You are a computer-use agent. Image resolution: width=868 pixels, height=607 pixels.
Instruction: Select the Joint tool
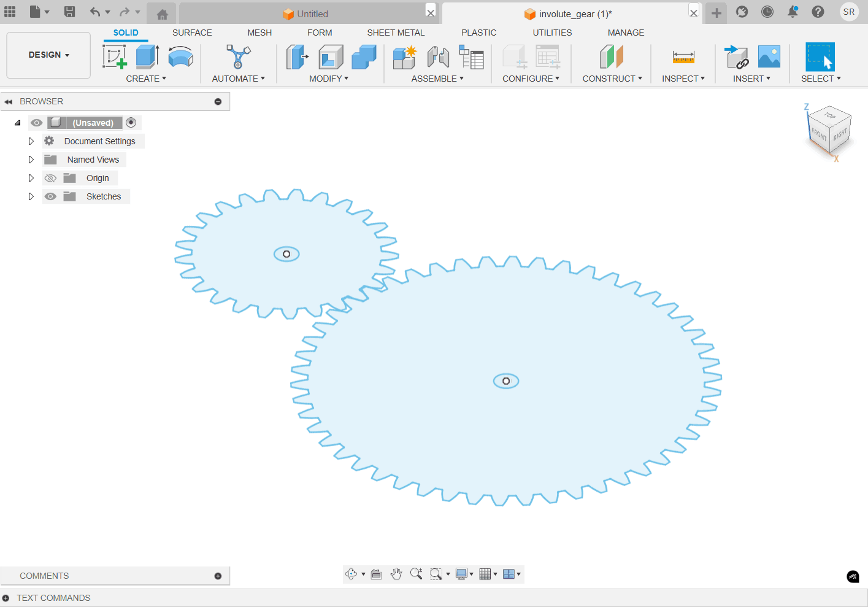coord(438,57)
